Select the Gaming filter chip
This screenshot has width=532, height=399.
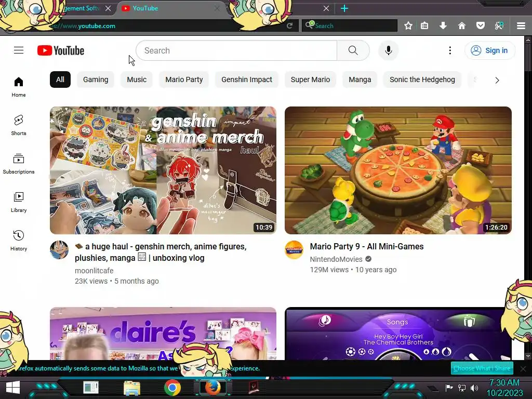[96, 79]
